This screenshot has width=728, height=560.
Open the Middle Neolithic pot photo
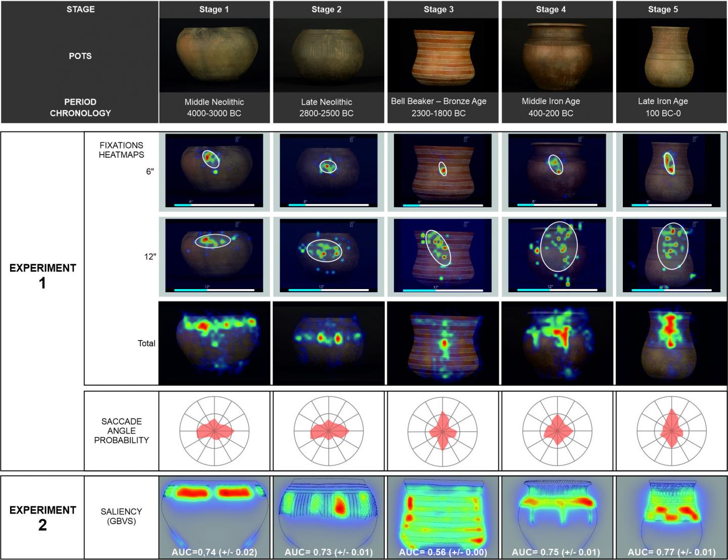pos(214,55)
